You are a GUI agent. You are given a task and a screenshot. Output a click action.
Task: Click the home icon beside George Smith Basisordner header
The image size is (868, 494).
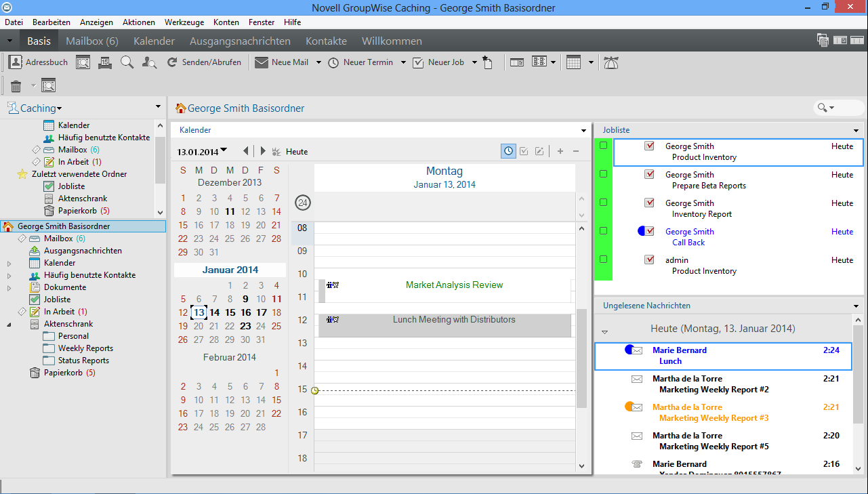coord(180,108)
